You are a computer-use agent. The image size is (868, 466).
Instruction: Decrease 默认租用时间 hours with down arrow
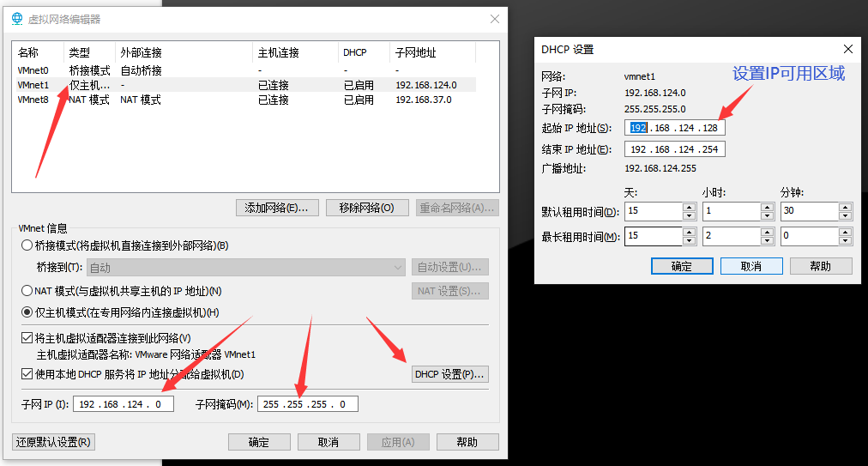click(x=768, y=215)
